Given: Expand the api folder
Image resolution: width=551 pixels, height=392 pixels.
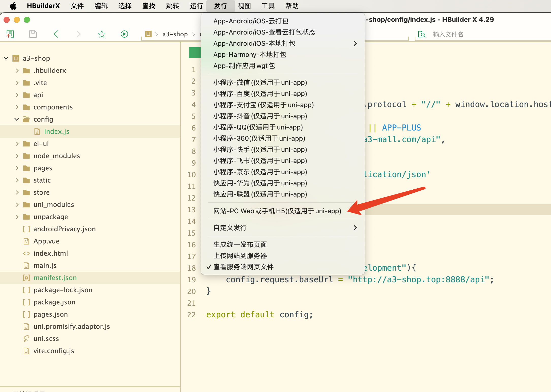Looking at the screenshot, I should point(17,95).
